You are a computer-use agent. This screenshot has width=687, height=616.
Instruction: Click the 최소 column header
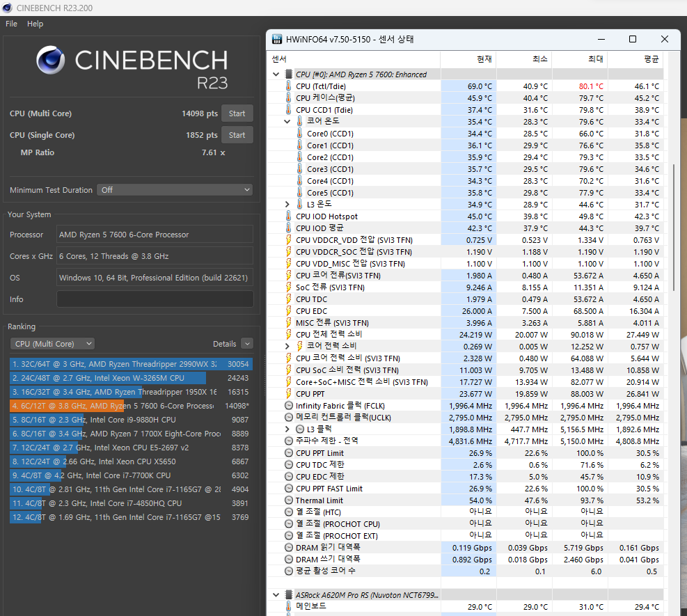point(523,59)
